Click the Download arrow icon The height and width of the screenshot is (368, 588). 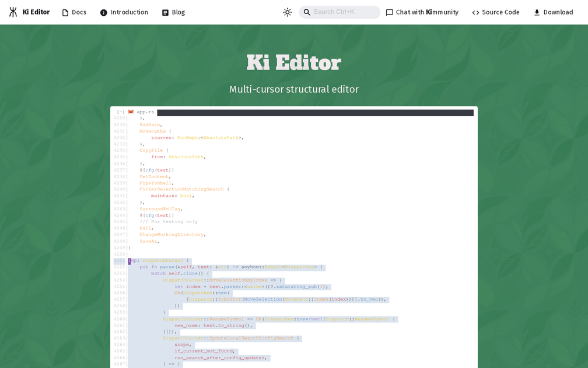point(537,12)
